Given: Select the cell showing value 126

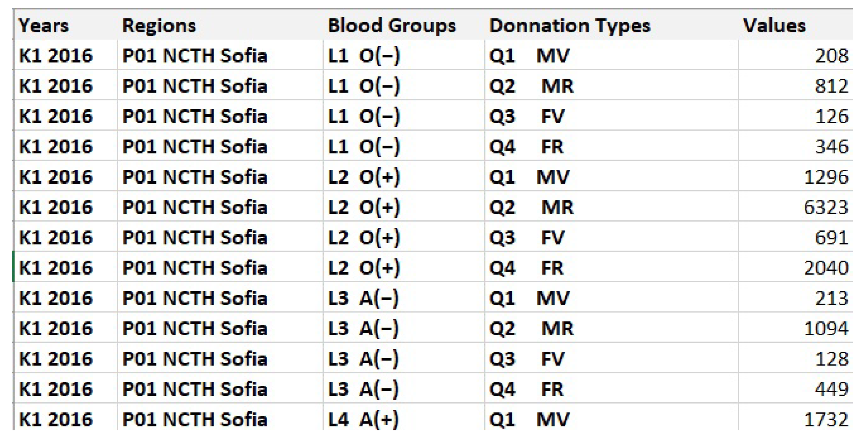Looking at the screenshot, I should pyautogui.click(x=831, y=116).
